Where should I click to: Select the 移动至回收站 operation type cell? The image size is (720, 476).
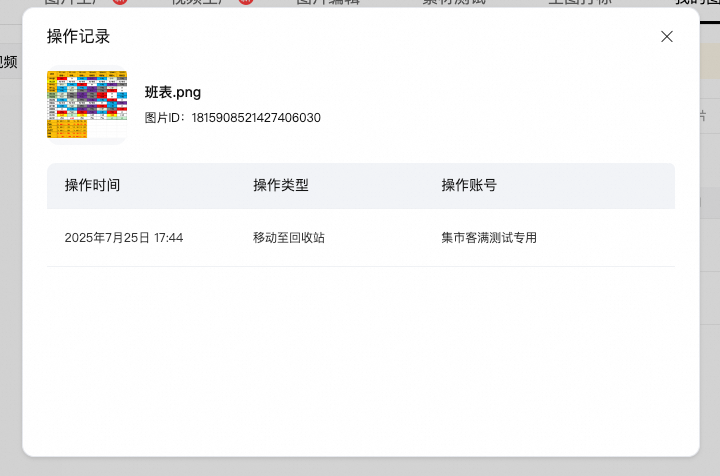[289, 238]
